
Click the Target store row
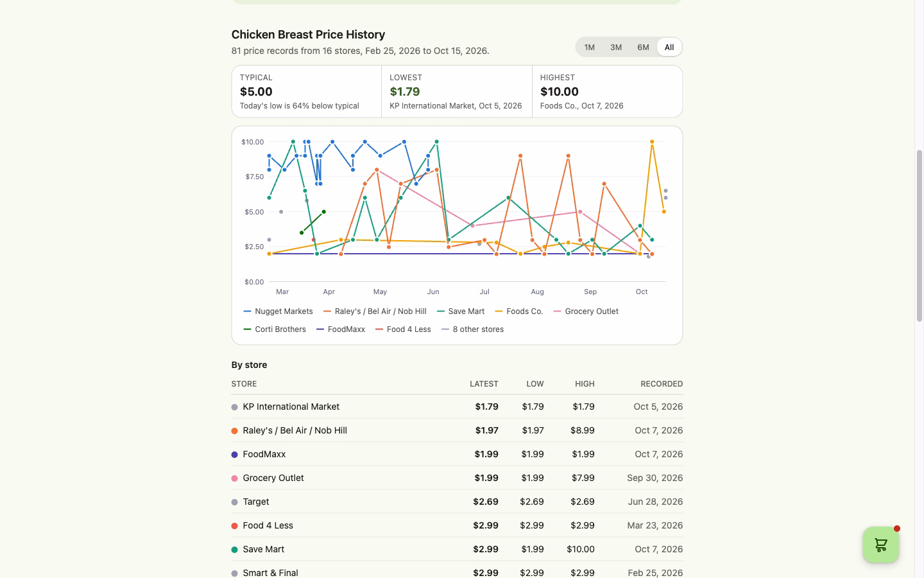457,502
